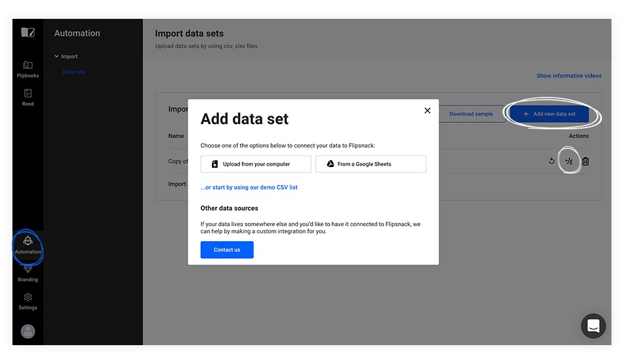Screen dimensions: 624x364
Task: Click the Other data sources heading
Action: [229, 208]
